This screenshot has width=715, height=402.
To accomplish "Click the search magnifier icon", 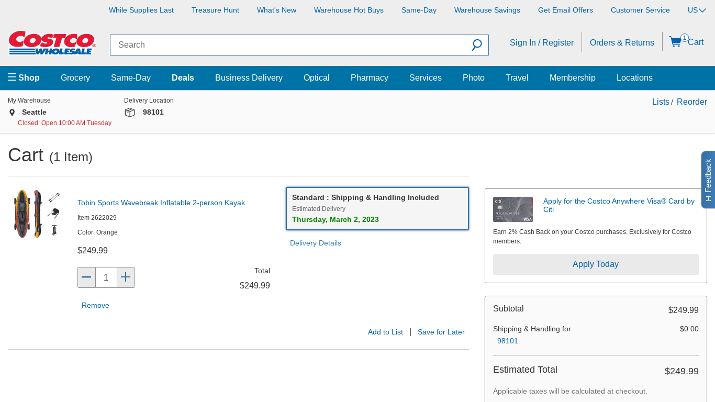I will (477, 45).
